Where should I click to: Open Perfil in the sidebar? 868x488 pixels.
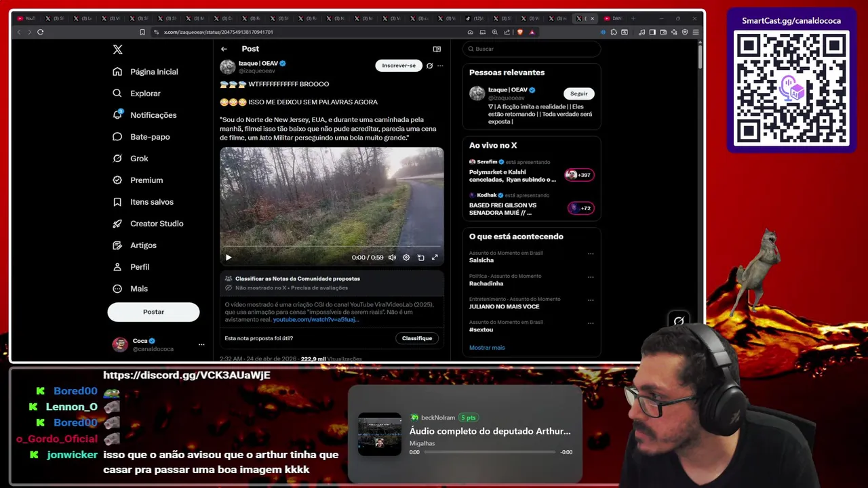131,267
